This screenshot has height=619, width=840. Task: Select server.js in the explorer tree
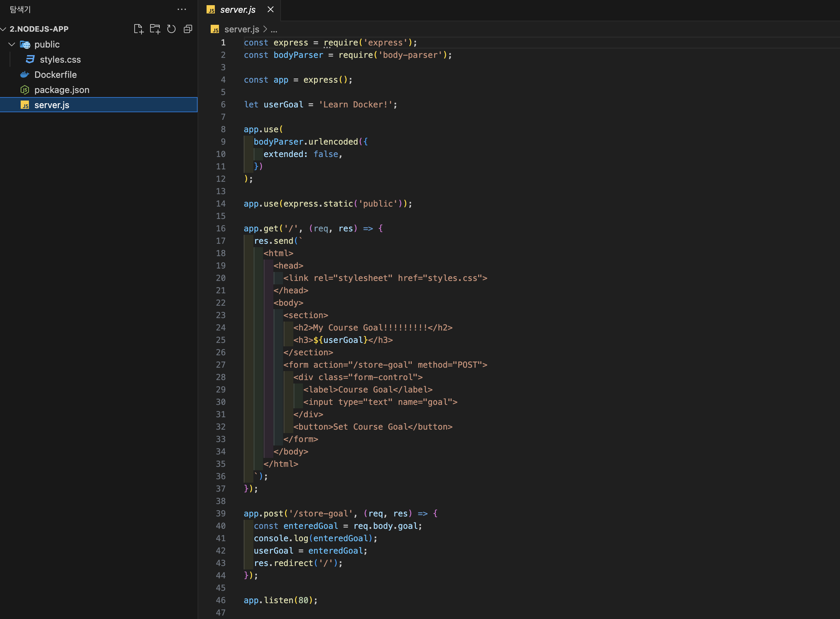click(x=52, y=105)
